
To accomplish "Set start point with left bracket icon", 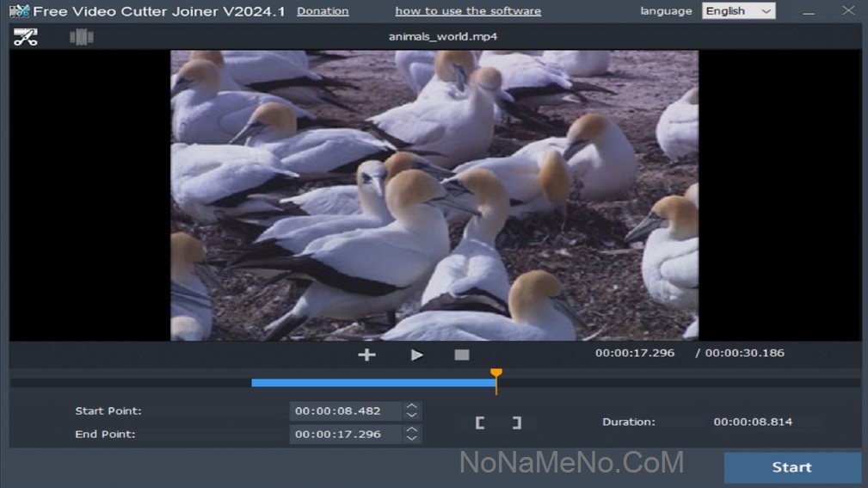I will pos(480,423).
